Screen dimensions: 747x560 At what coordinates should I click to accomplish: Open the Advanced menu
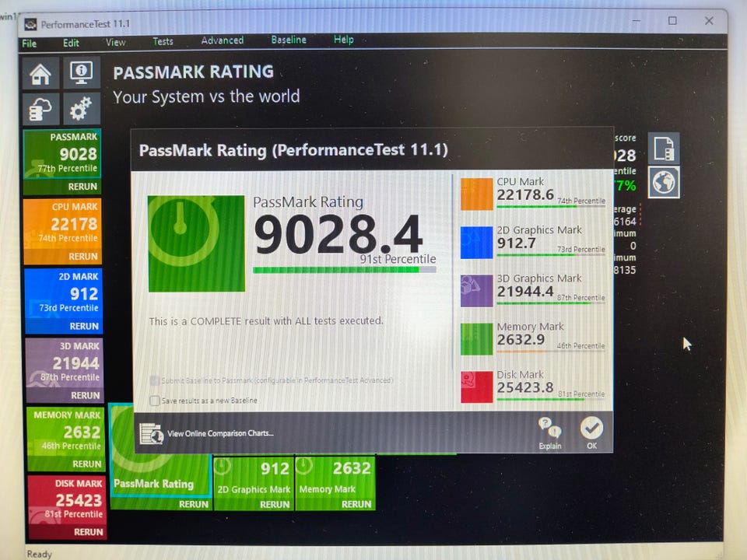(222, 40)
